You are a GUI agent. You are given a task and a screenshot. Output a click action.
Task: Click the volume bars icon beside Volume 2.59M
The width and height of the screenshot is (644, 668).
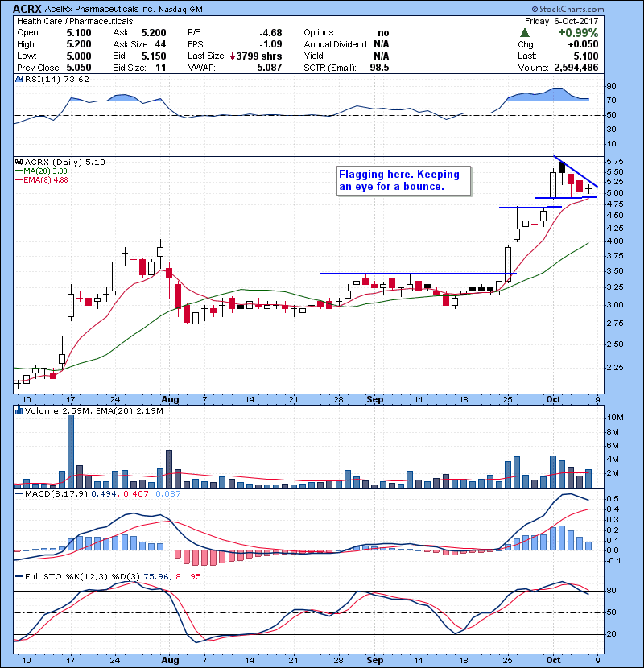click(19, 410)
